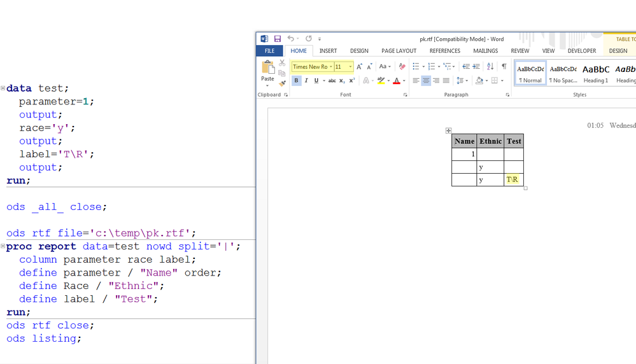Toggle Bold formatting button
Image resolution: width=636 pixels, height=364 pixels.
click(296, 81)
